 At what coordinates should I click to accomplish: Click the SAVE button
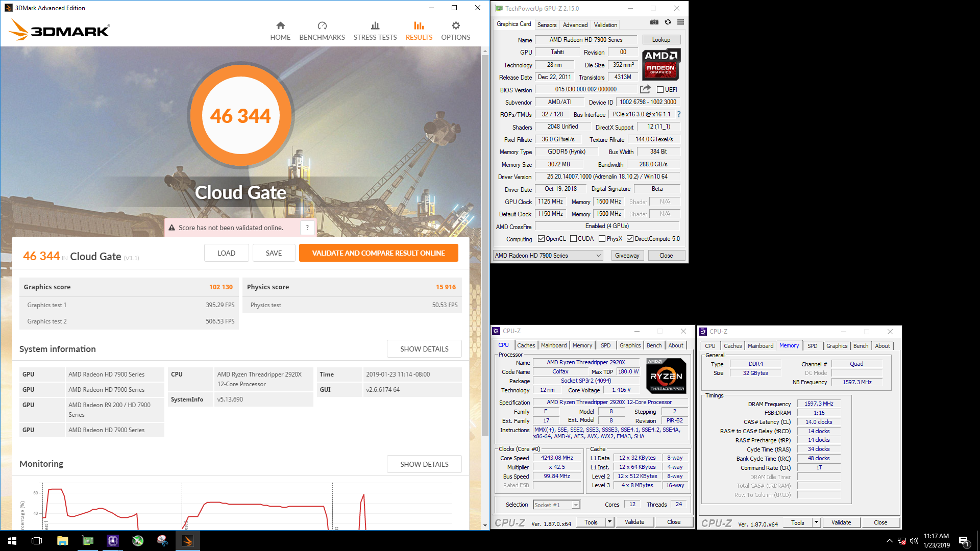[x=274, y=253]
